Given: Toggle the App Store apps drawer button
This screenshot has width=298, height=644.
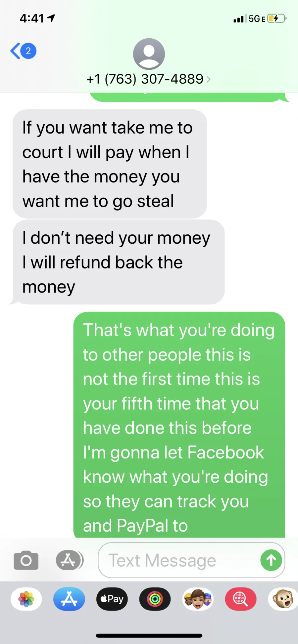Looking at the screenshot, I should click(69, 560).
